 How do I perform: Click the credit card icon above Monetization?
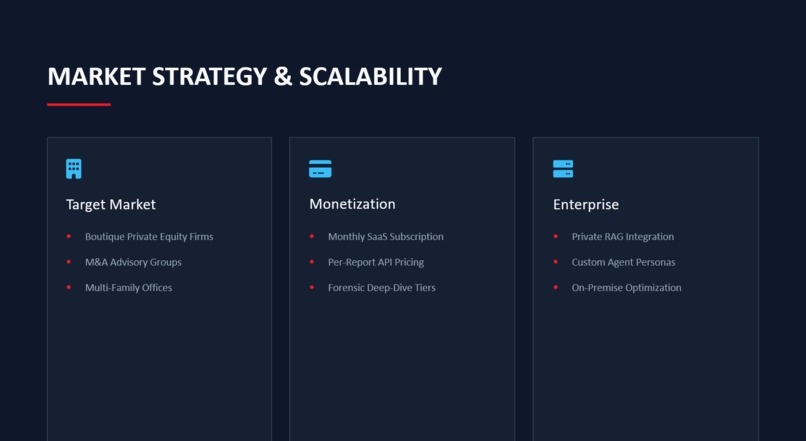pyautogui.click(x=320, y=169)
